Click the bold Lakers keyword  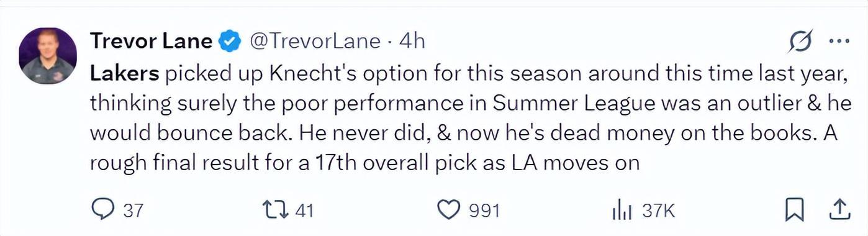pos(125,74)
